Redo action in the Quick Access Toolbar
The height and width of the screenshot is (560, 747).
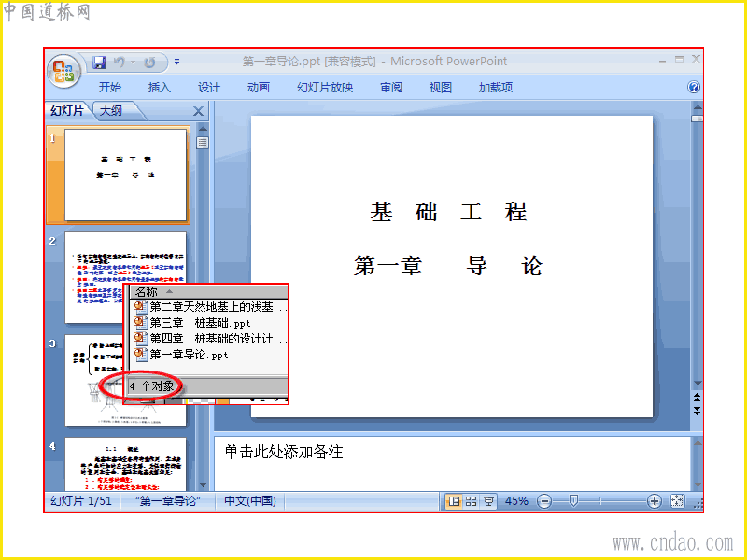(x=149, y=63)
